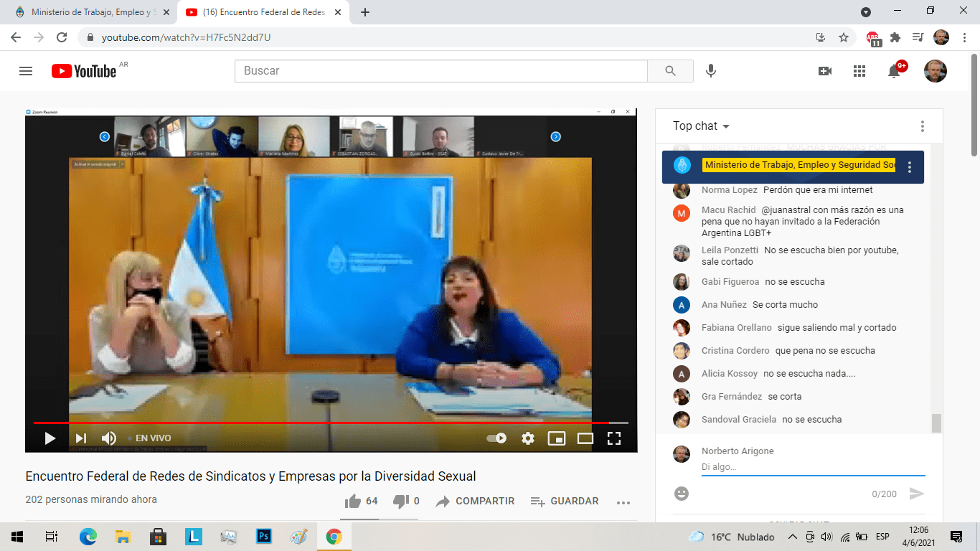
Task: Play the live video
Action: coord(50,438)
